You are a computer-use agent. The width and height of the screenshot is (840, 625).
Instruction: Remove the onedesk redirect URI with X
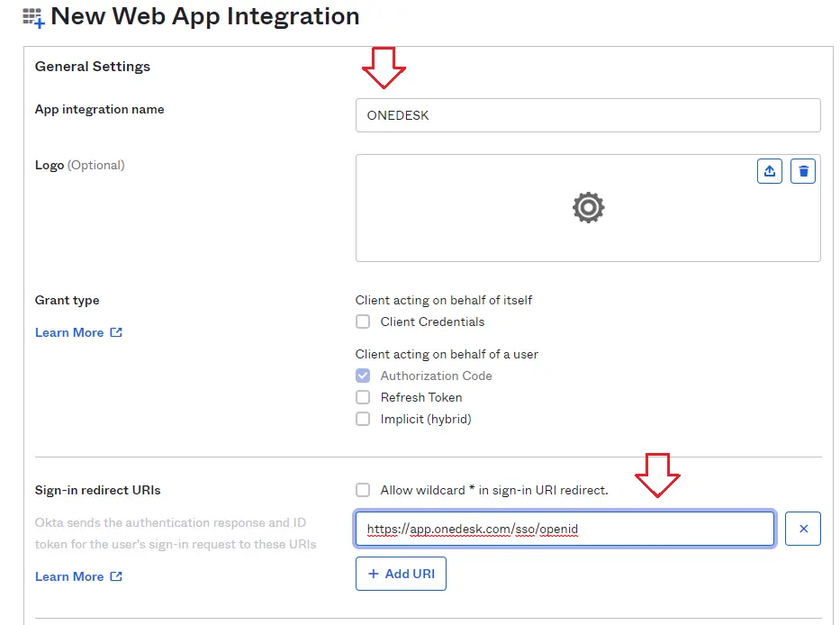(x=803, y=529)
